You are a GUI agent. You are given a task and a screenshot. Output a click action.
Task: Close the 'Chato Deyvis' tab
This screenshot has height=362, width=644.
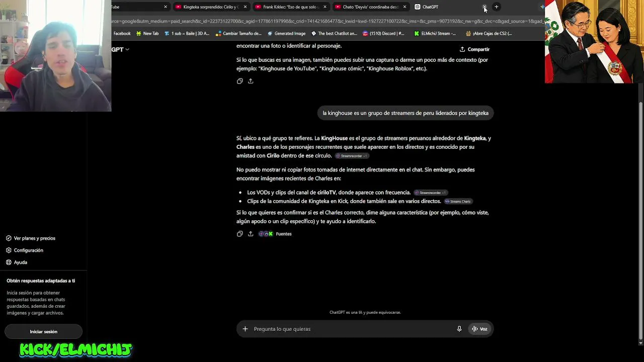click(x=405, y=7)
